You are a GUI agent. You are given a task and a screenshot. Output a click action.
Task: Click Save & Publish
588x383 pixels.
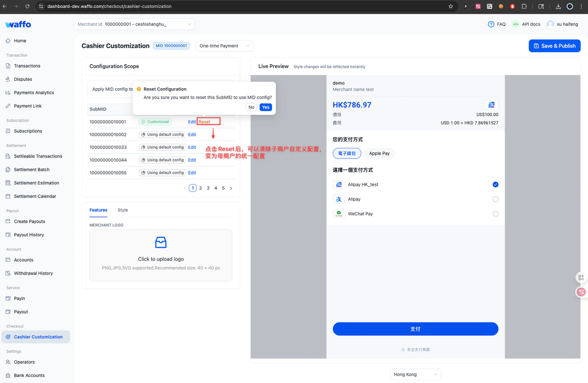tap(554, 46)
